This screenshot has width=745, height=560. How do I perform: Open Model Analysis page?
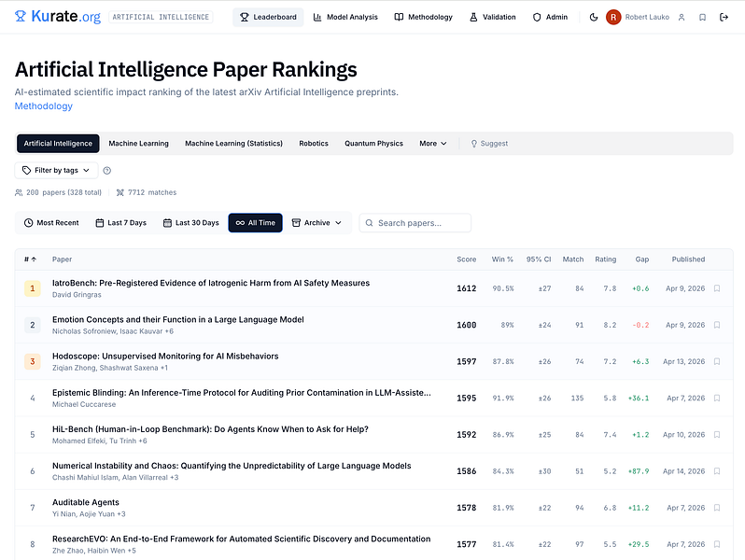click(345, 17)
